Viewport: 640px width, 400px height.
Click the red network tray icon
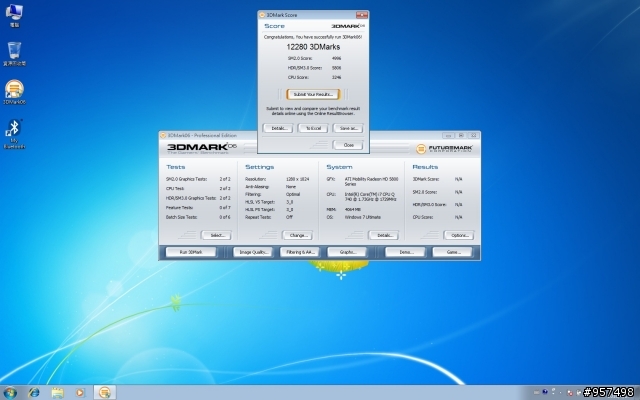570,393
